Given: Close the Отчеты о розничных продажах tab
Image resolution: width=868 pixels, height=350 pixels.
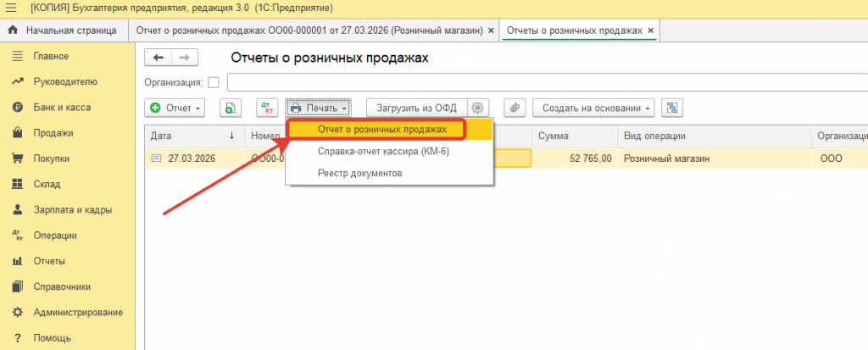Looking at the screenshot, I should pos(650,31).
